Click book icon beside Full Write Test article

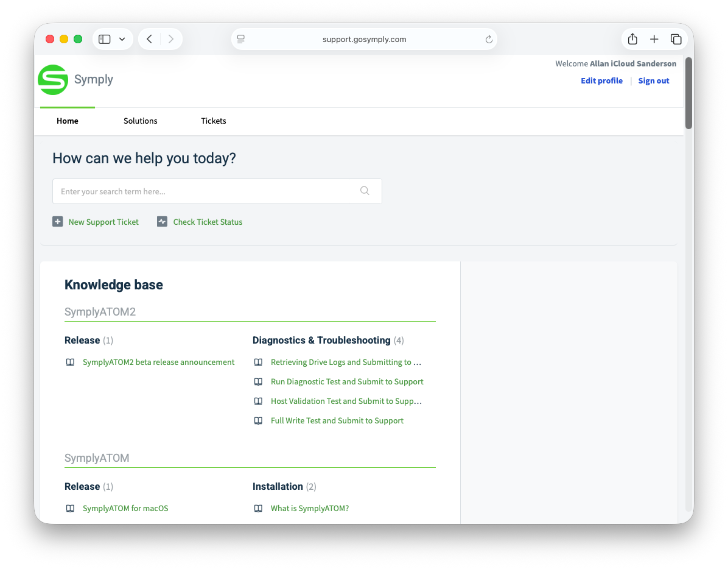click(258, 421)
